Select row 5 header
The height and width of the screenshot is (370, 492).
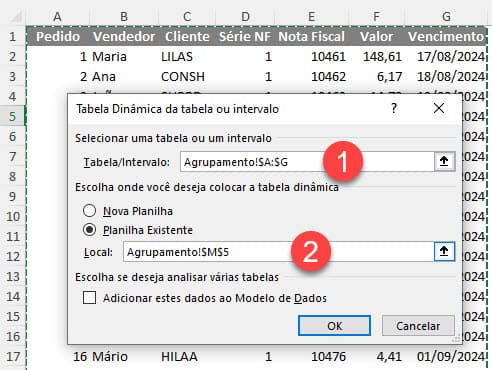(13, 116)
